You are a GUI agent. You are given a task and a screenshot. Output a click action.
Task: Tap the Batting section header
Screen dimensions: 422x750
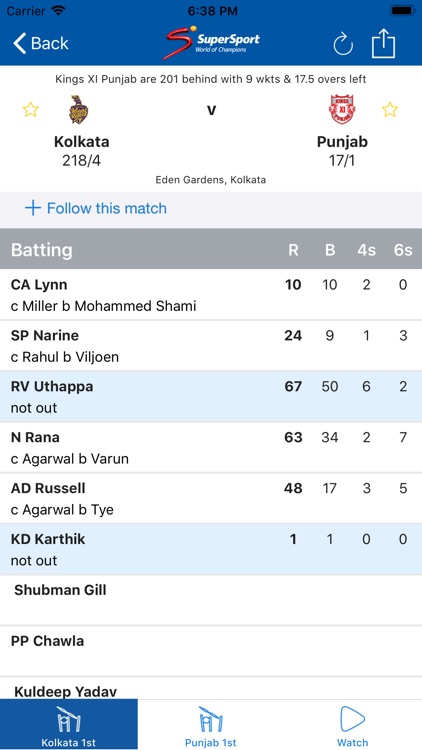pos(211,249)
